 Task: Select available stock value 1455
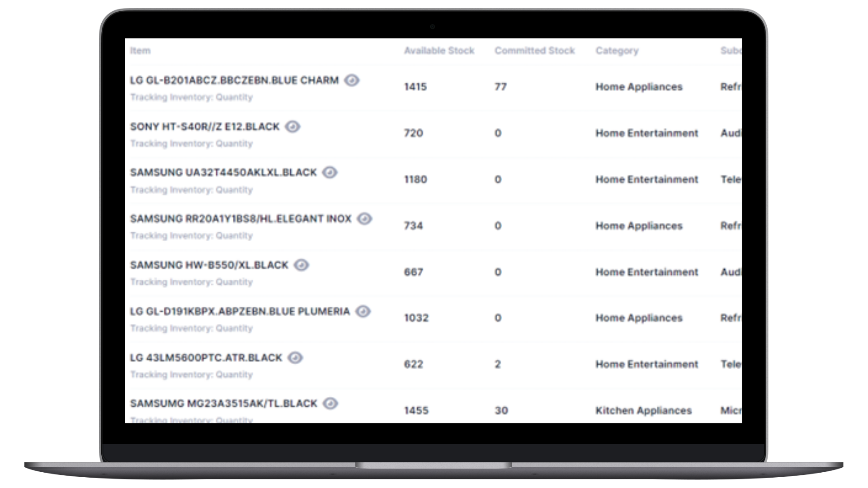pos(416,411)
